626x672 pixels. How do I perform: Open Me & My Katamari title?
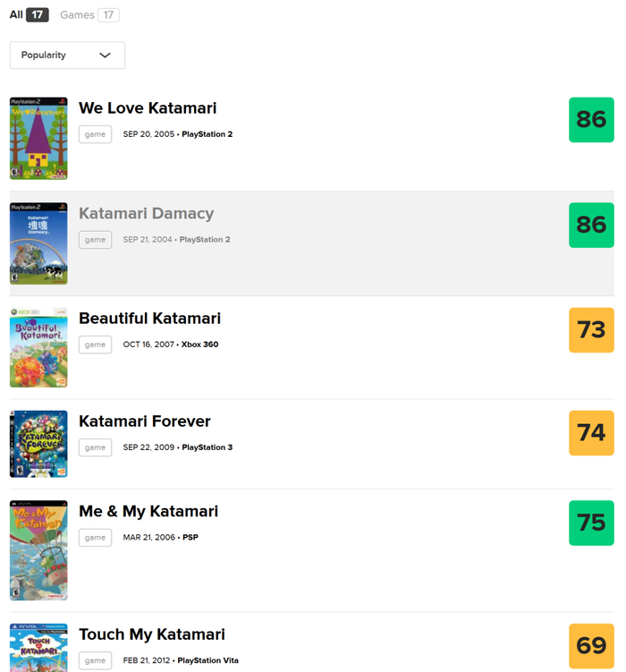click(x=148, y=512)
